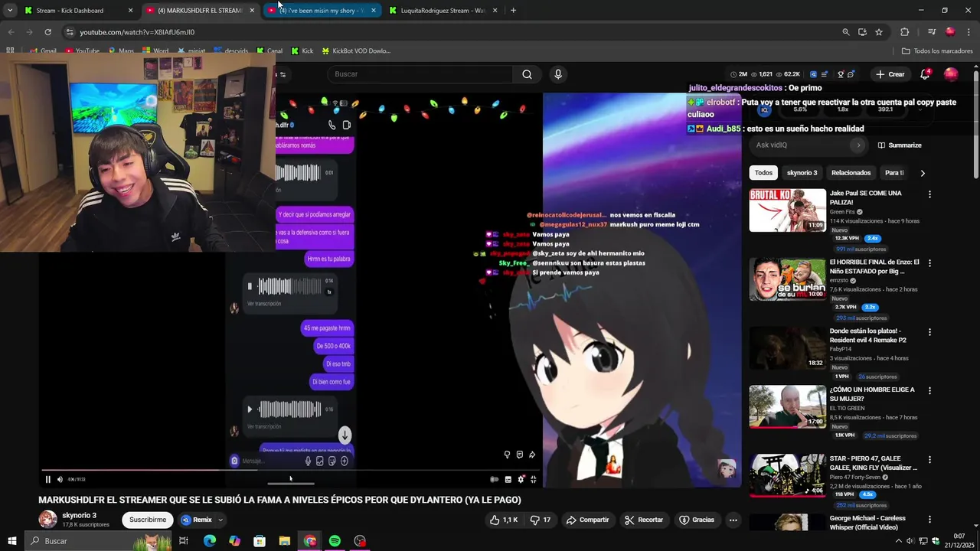
Task: Open options for CÓMO UN HOMBRE ELIGE video
Action: pyautogui.click(x=929, y=390)
